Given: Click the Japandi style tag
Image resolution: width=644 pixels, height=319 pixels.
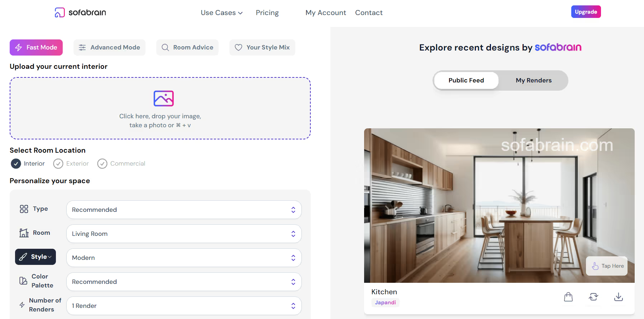Looking at the screenshot, I should pyautogui.click(x=385, y=303).
